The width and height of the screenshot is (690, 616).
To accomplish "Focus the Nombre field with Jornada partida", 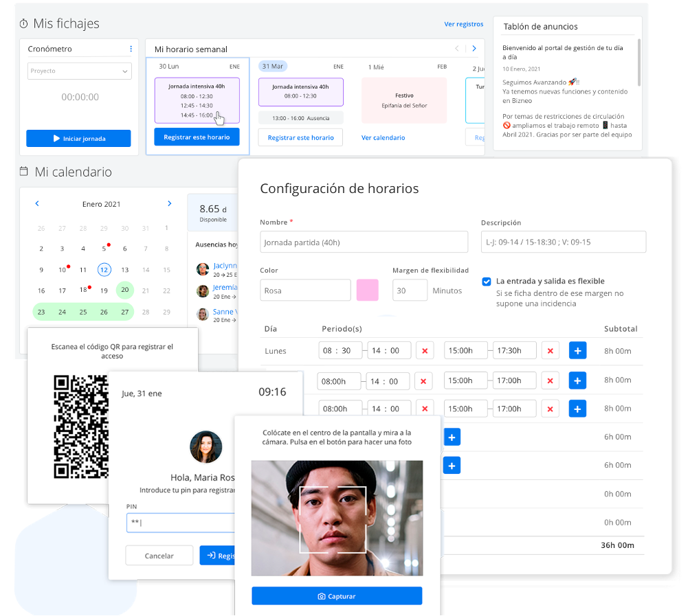I will tap(364, 242).
